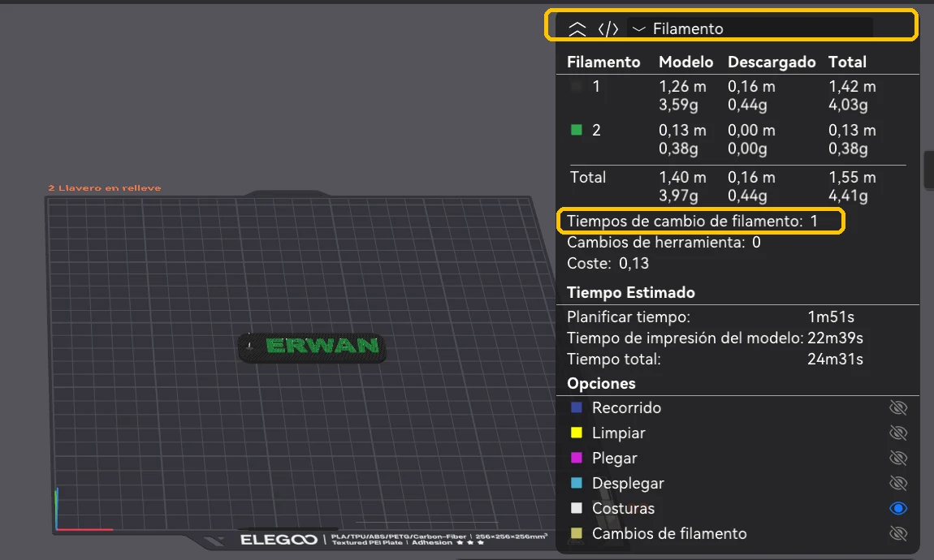Click the right-edge vertical slider handle
The height and width of the screenshot is (560, 934).
pos(928,170)
